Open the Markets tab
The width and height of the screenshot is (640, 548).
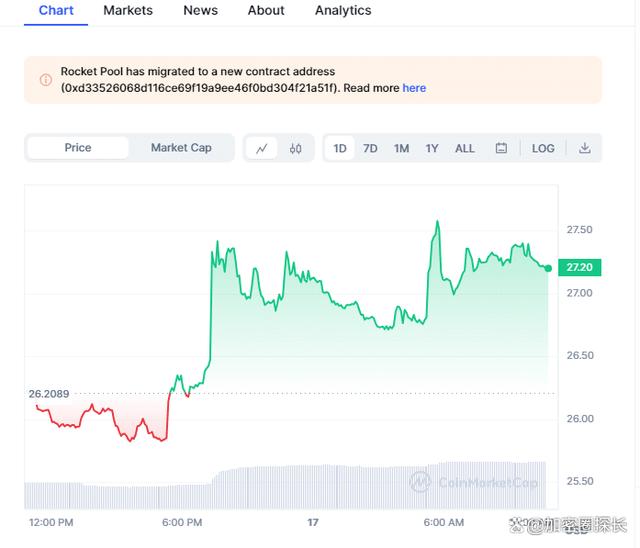128,11
